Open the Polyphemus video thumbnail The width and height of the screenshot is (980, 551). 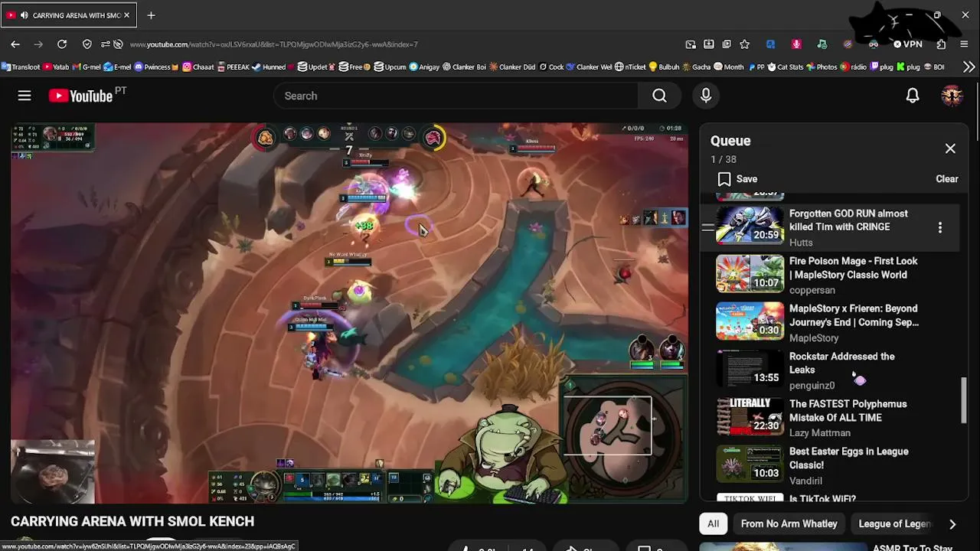click(x=750, y=417)
